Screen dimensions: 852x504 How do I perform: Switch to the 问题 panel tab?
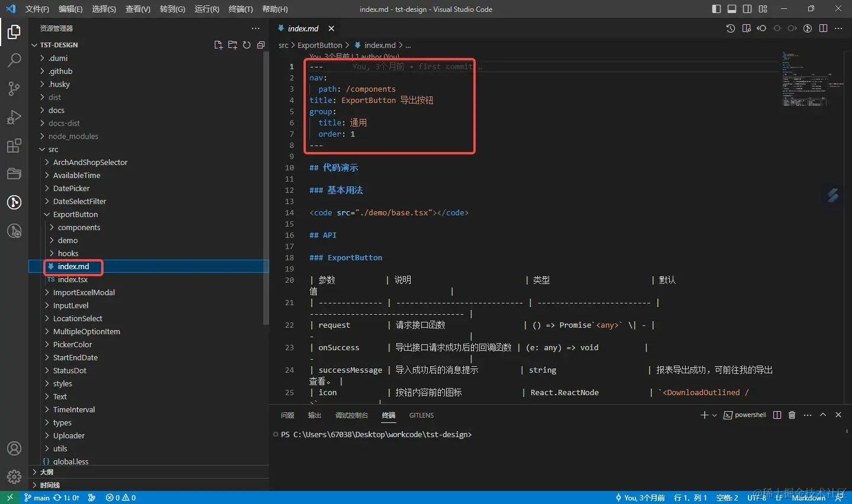coord(288,415)
